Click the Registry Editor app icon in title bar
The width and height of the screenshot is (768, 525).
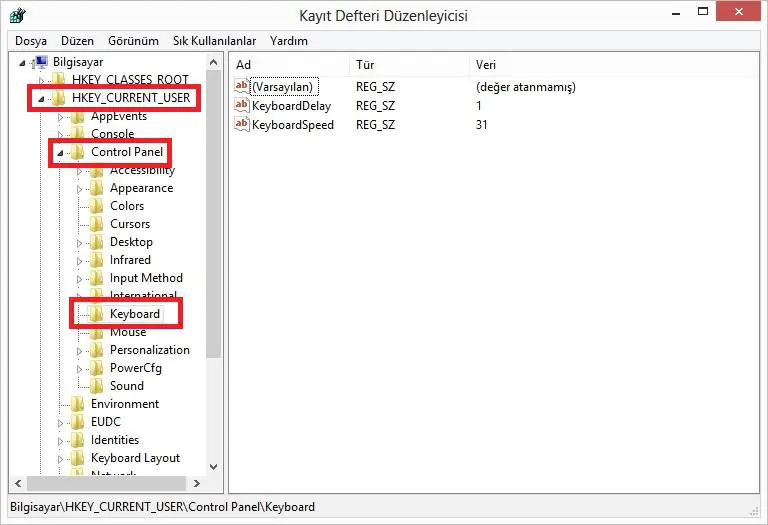[x=18, y=15]
